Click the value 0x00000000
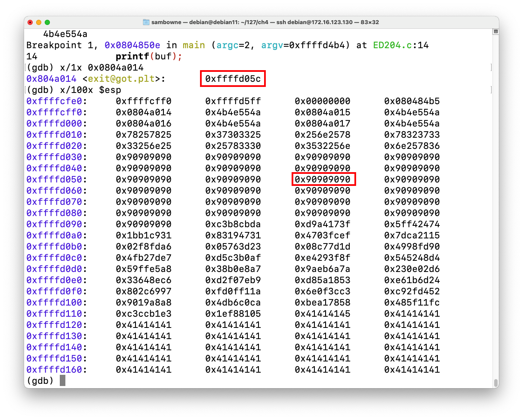This screenshot has height=420, width=523. [323, 101]
